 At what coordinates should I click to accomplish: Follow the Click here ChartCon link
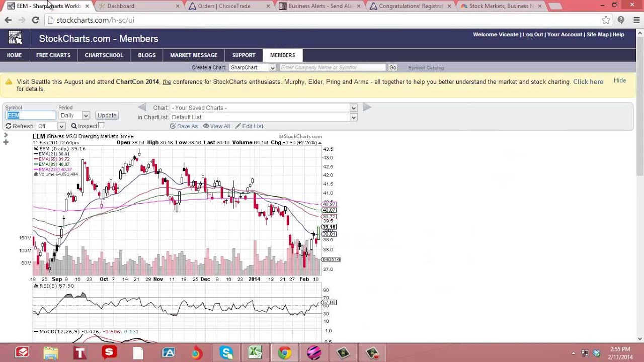pos(588,82)
